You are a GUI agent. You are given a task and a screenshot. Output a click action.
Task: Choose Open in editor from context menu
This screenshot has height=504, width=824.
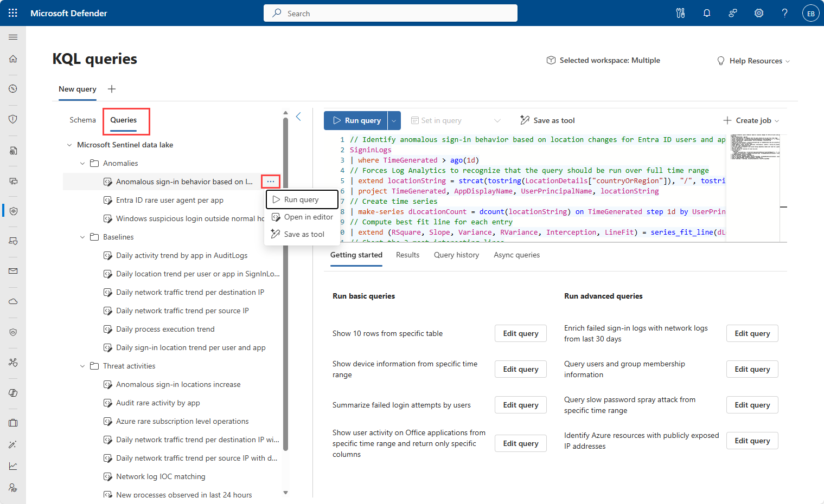point(302,217)
